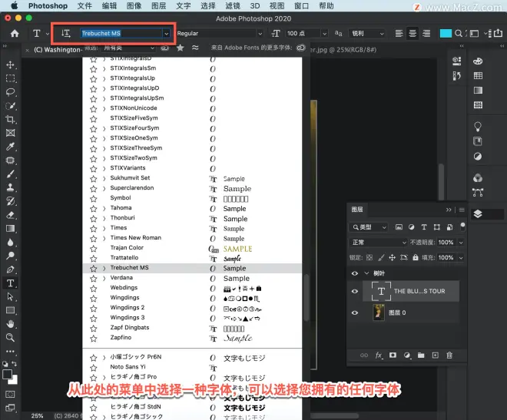Open the font size dropdown
This screenshot has height=420, width=507.
point(324,33)
